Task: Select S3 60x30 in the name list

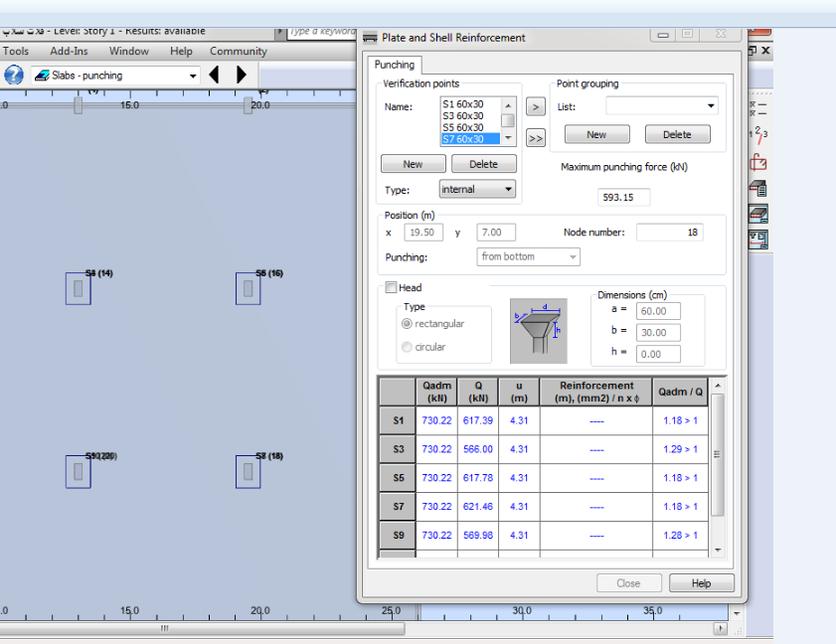Action: pos(470,115)
